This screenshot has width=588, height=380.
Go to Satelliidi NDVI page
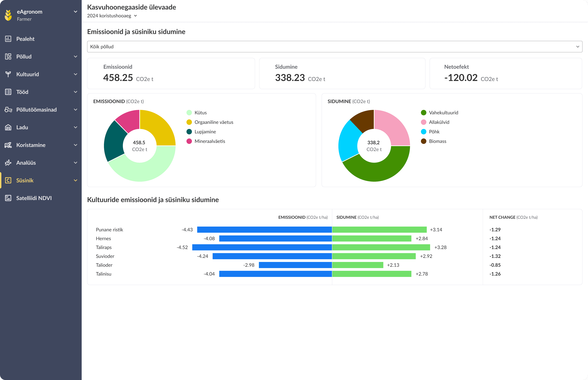[34, 198]
